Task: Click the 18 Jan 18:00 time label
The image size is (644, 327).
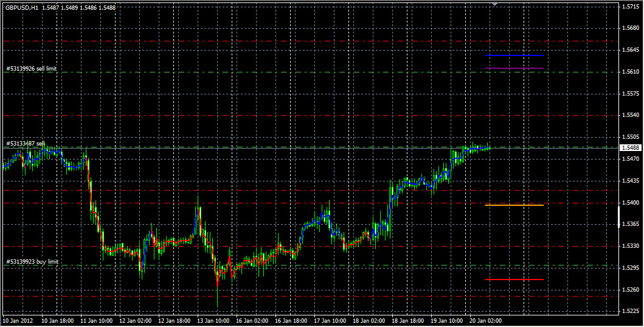Action: 408,320
